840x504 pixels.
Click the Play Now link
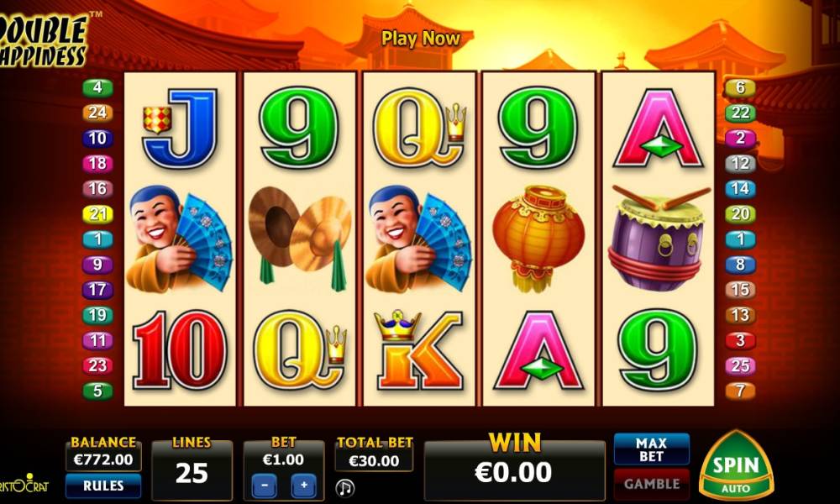point(421,39)
